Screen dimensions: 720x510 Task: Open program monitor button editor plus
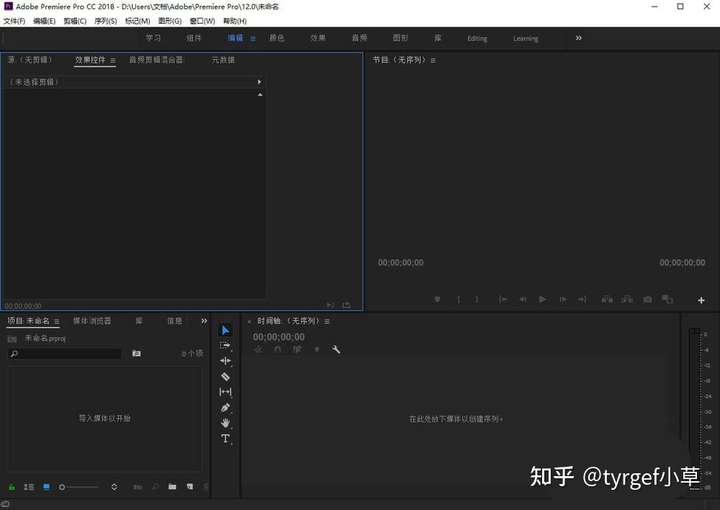point(701,300)
